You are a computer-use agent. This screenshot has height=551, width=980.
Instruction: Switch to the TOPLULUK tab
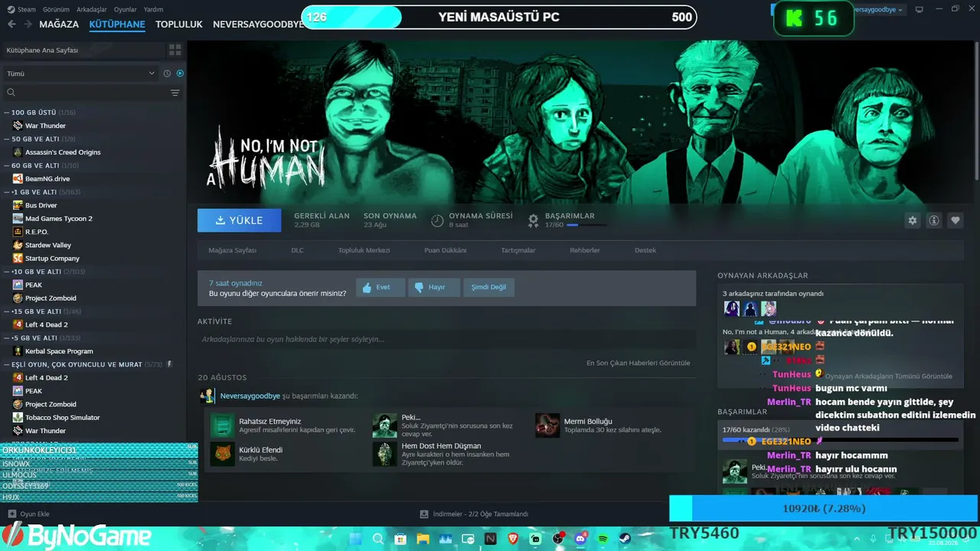point(179,24)
